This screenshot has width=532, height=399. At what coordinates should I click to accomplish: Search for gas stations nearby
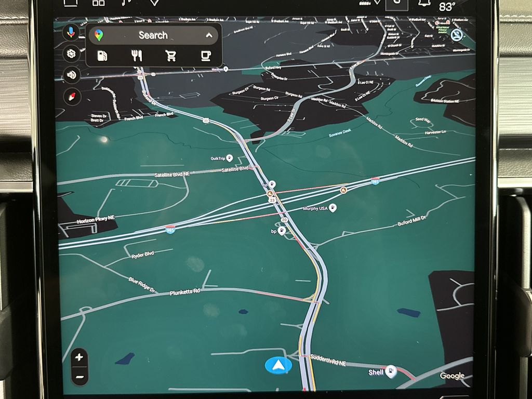[x=102, y=56]
